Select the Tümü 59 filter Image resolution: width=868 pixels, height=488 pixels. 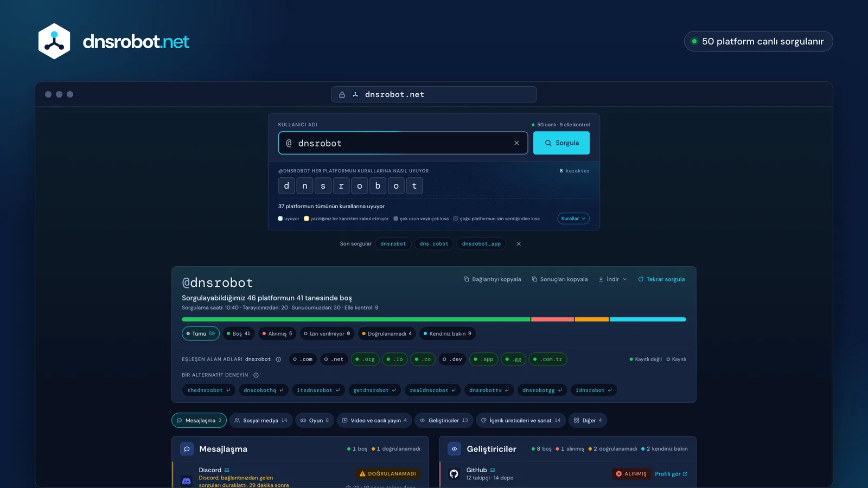click(x=201, y=333)
